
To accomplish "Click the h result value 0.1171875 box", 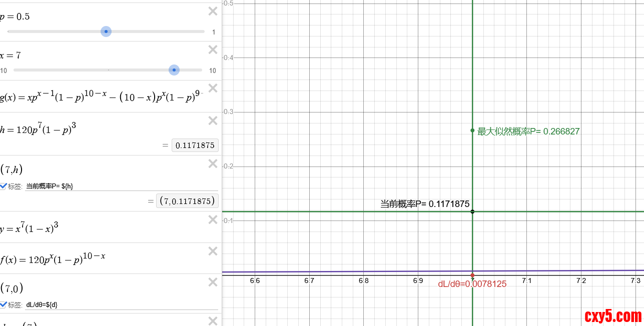I will point(195,145).
